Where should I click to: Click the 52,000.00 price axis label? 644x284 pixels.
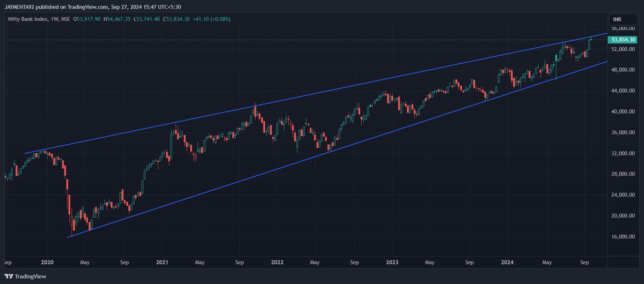pos(624,49)
